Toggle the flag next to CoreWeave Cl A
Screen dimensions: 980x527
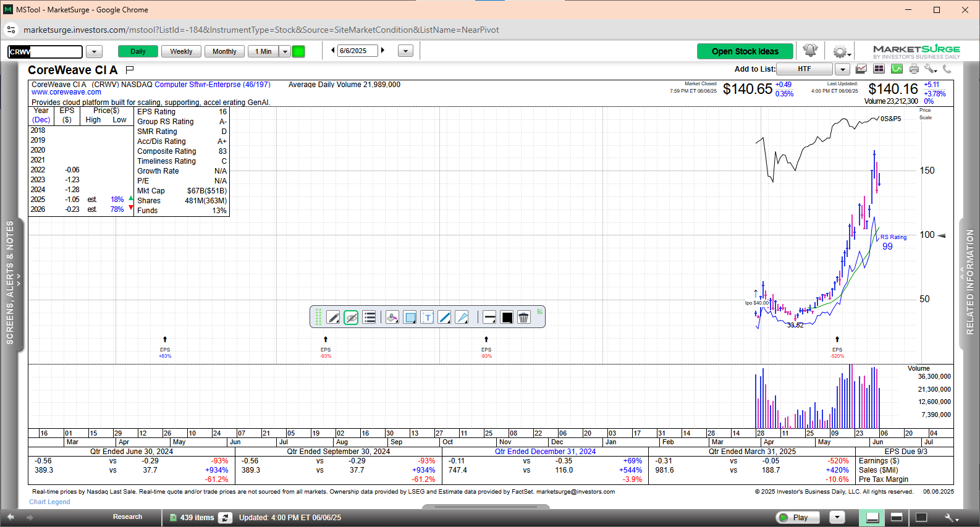[130, 70]
